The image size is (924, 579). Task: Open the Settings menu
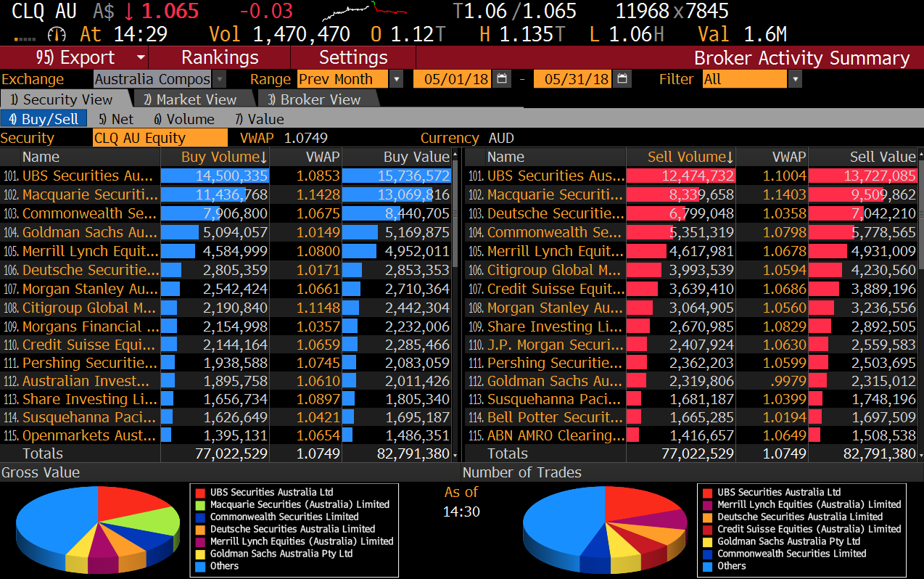353,57
